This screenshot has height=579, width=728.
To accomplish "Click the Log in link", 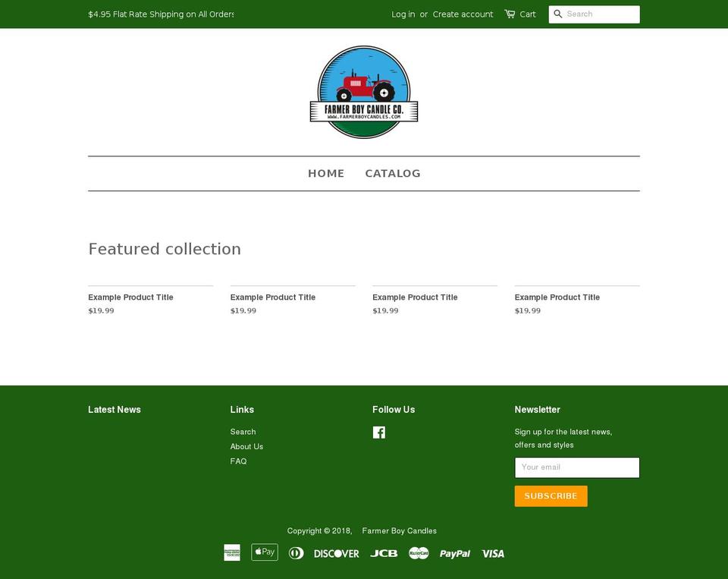I will 403,14.
